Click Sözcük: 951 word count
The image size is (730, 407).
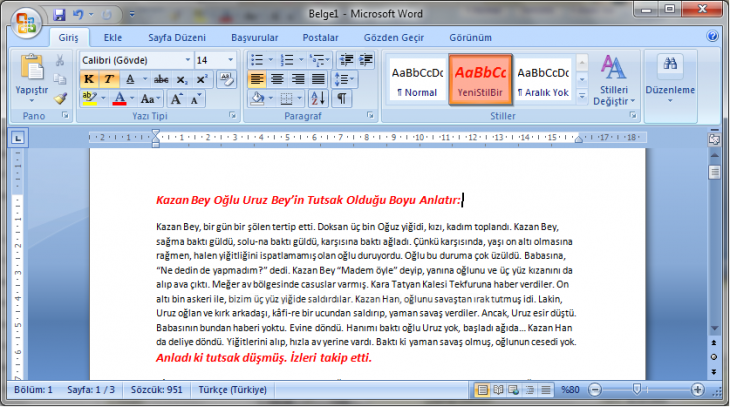(156, 390)
